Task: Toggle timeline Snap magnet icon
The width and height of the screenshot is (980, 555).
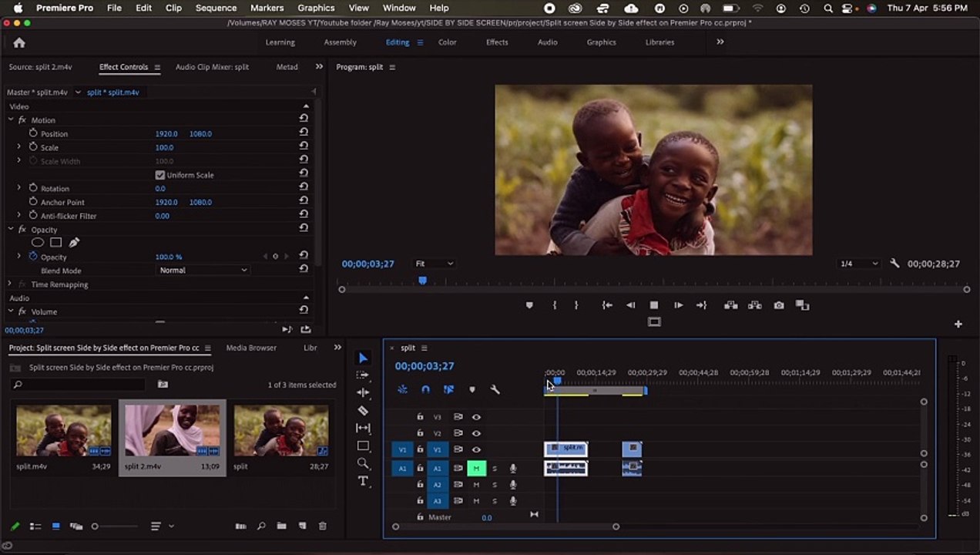Action: pos(425,389)
